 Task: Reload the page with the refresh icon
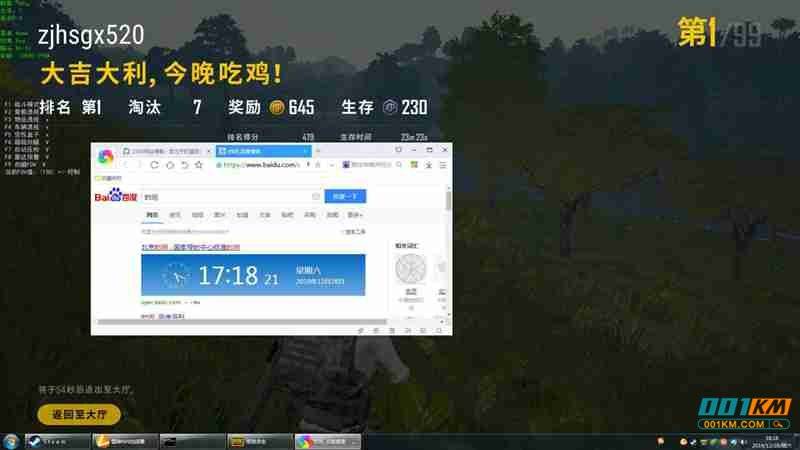pyautogui.click(x=155, y=165)
